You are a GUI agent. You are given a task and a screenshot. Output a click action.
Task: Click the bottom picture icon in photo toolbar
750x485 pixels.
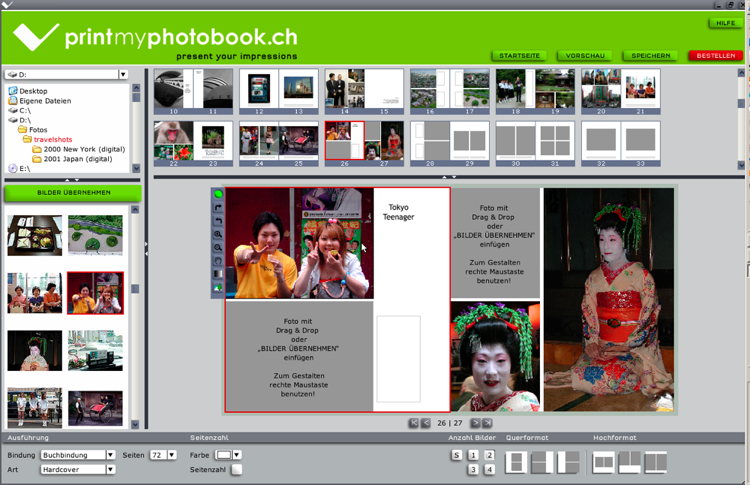[218, 287]
